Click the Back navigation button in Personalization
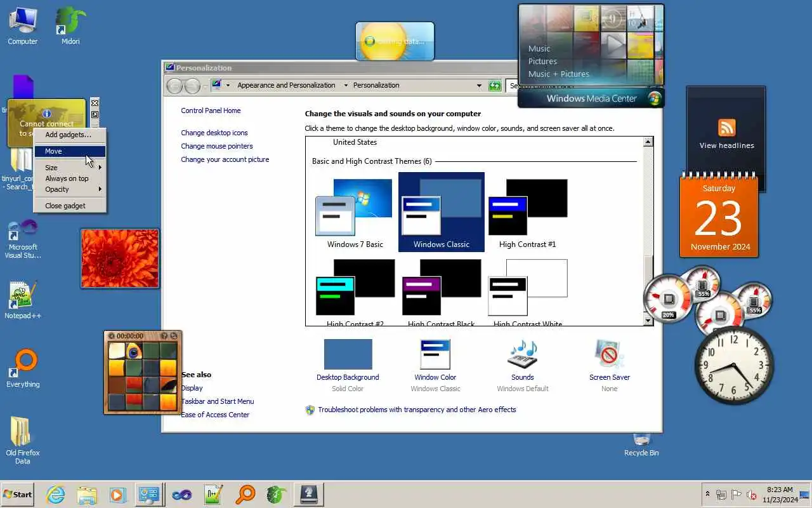This screenshot has width=812, height=508. (174, 86)
